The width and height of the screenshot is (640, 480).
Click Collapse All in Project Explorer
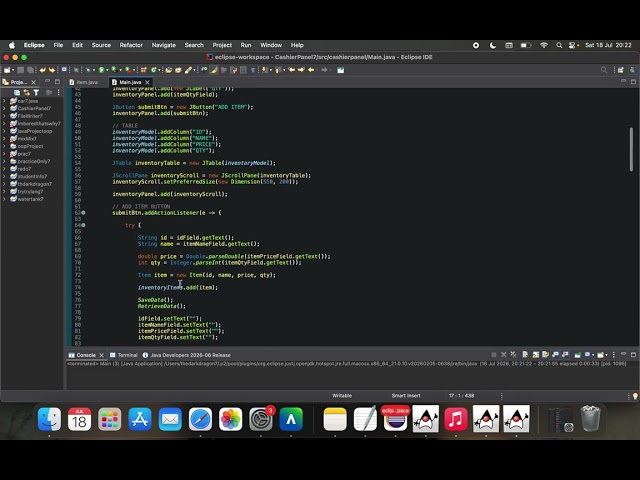17,93
